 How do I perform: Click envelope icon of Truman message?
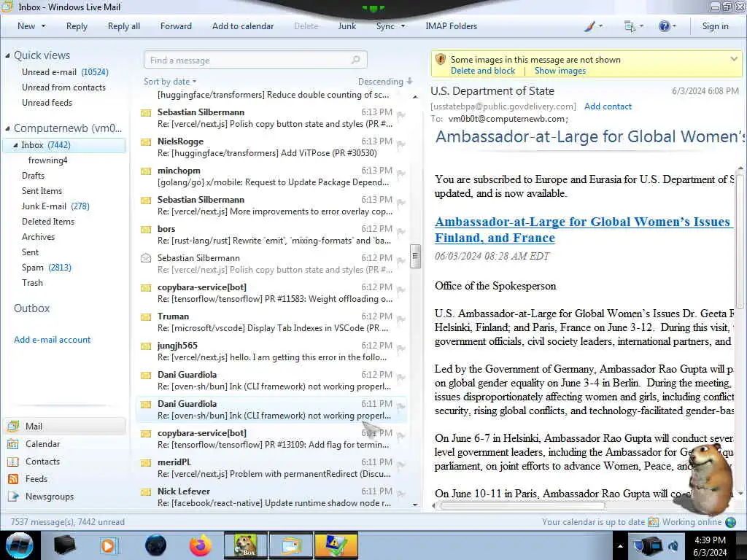[146, 316]
